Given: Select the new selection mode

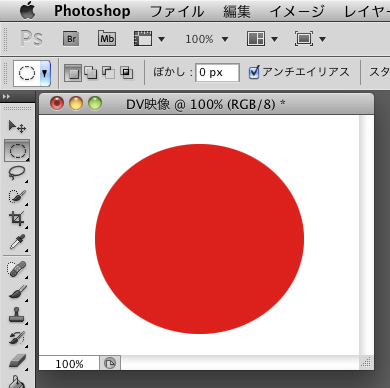Looking at the screenshot, I should coord(73,72).
